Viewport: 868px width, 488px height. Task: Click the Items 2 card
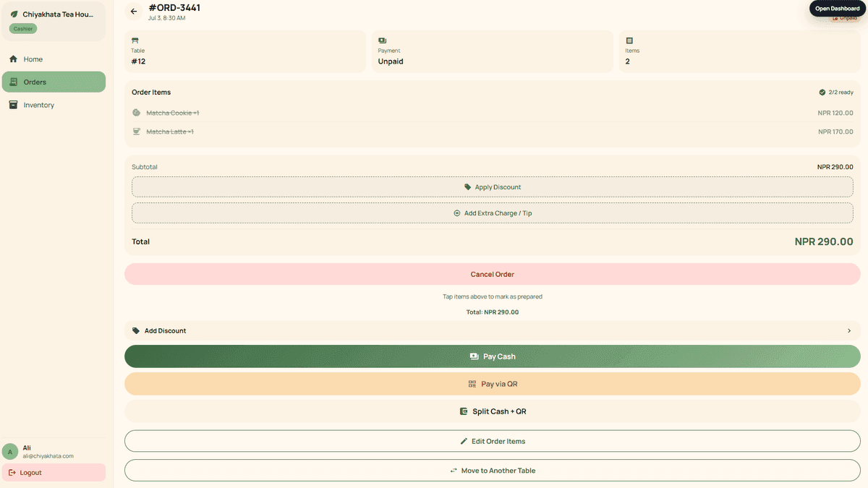(x=740, y=51)
